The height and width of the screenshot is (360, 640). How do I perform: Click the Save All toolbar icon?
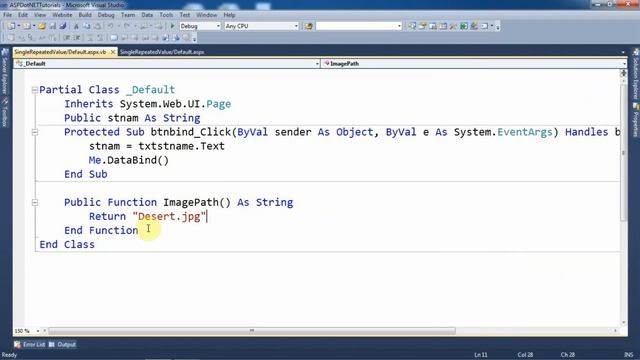point(62,26)
